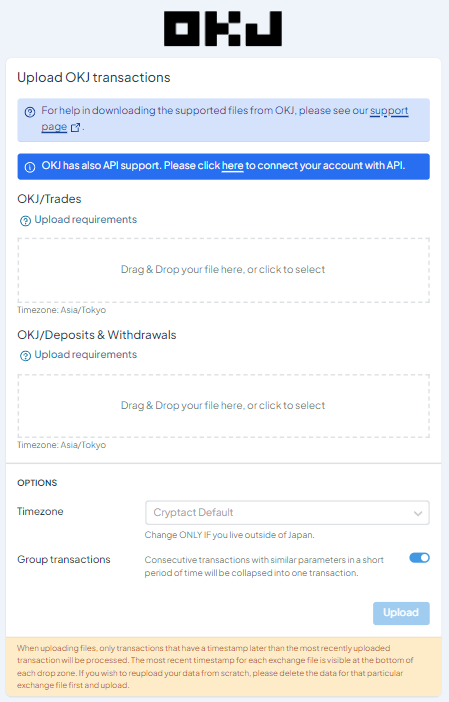
Task: Click the external link icon after "page"
Action: 75,128
